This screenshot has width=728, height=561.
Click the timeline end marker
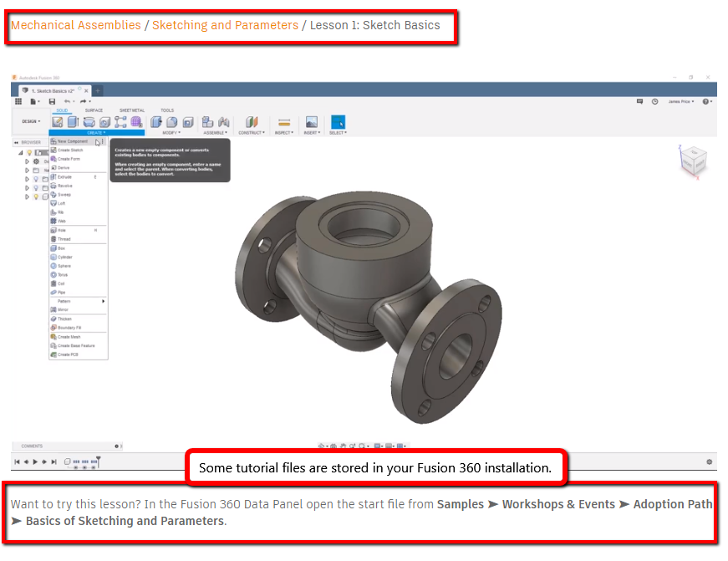(x=99, y=462)
